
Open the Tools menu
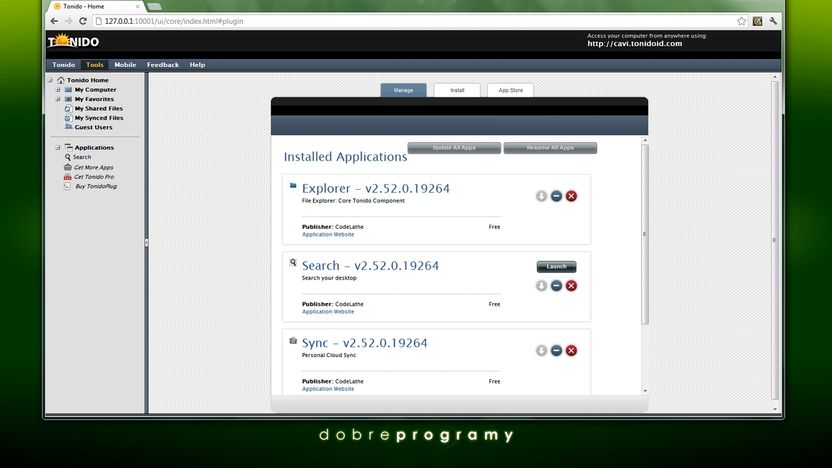[x=94, y=65]
